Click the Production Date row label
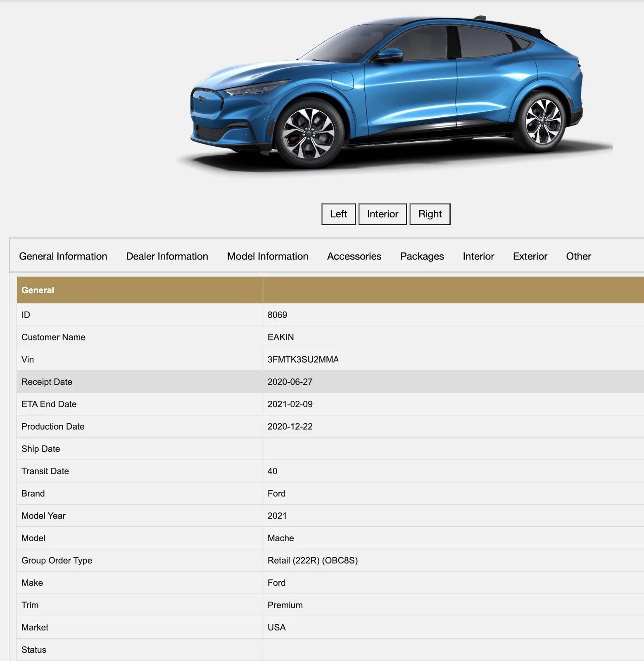 [x=53, y=426]
